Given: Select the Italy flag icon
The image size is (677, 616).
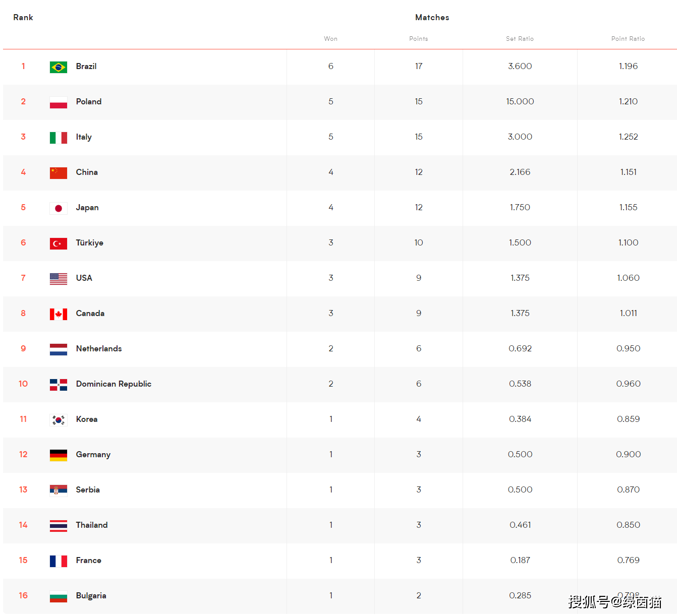Looking at the screenshot, I should coord(59,138).
